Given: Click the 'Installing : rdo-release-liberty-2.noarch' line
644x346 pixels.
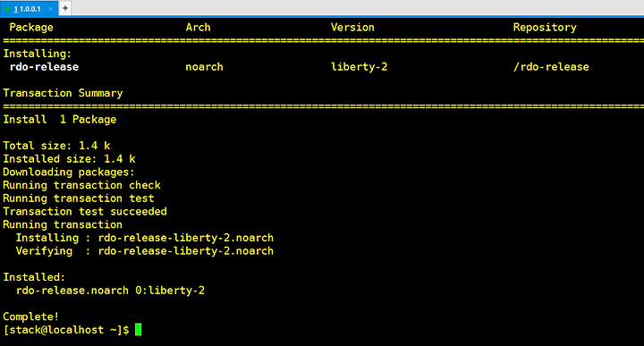Looking at the screenshot, I should [x=145, y=238].
